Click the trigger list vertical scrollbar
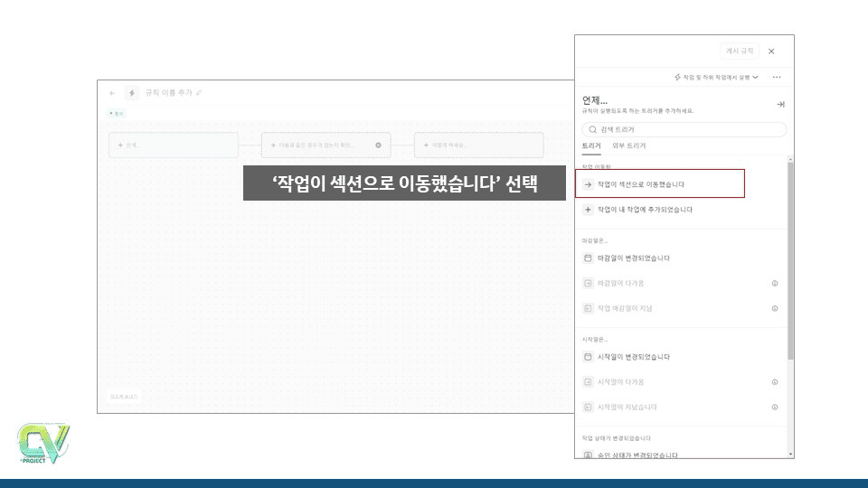Image resolution: width=868 pixels, height=488 pixels. tap(791, 262)
